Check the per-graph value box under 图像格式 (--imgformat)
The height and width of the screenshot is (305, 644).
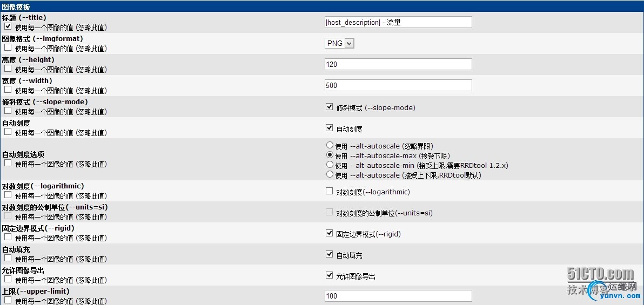tap(8, 48)
